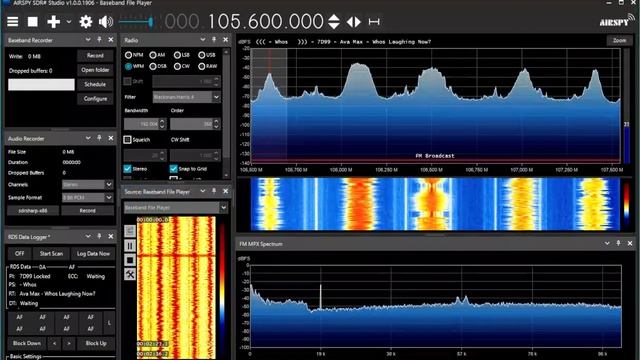Click the plus add-new icon
This screenshot has width=640, height=360.
click(x=53, y=22)
